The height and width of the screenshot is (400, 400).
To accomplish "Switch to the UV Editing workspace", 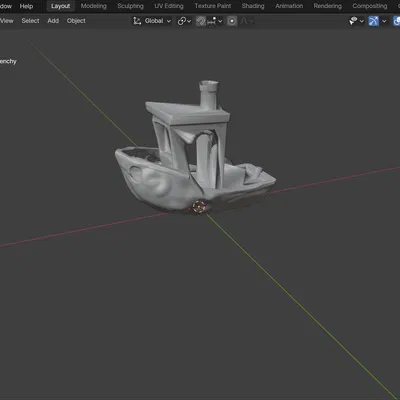I will tap(169, 6).
